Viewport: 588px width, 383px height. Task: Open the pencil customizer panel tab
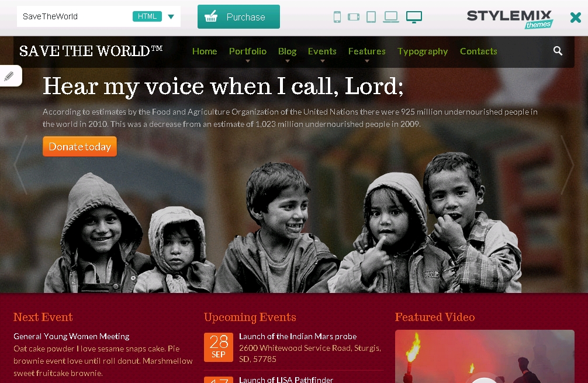tap(9, 76)
